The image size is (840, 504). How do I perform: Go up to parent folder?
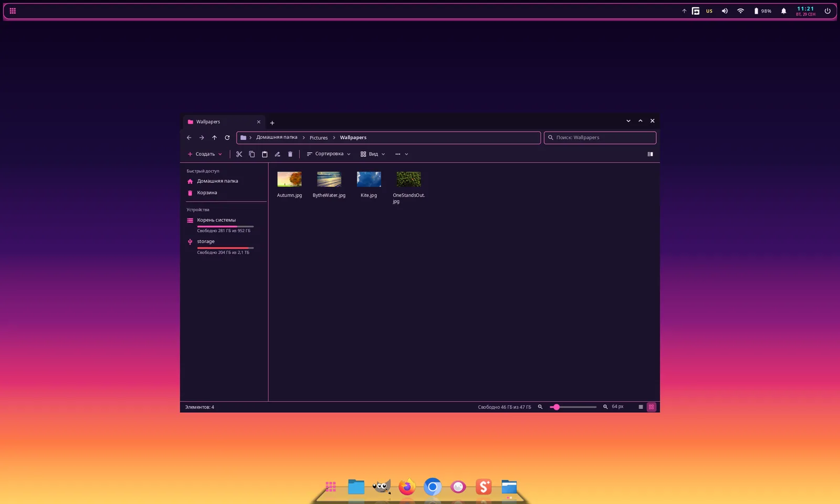[x=214, y=138]
